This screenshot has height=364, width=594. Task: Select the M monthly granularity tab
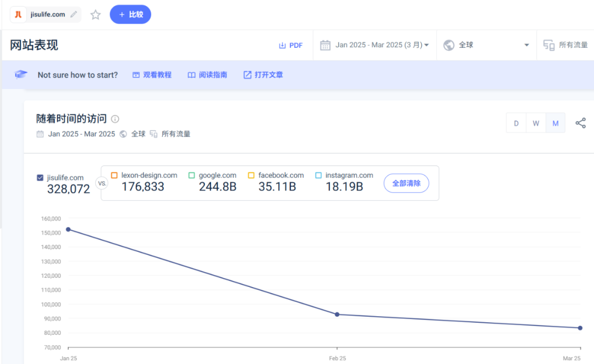pos(555,123)
